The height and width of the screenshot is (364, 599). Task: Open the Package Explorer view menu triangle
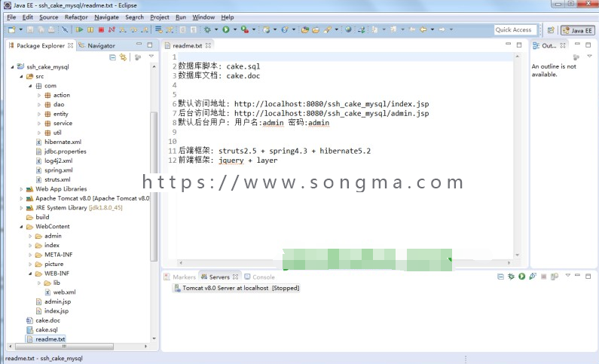151,57
